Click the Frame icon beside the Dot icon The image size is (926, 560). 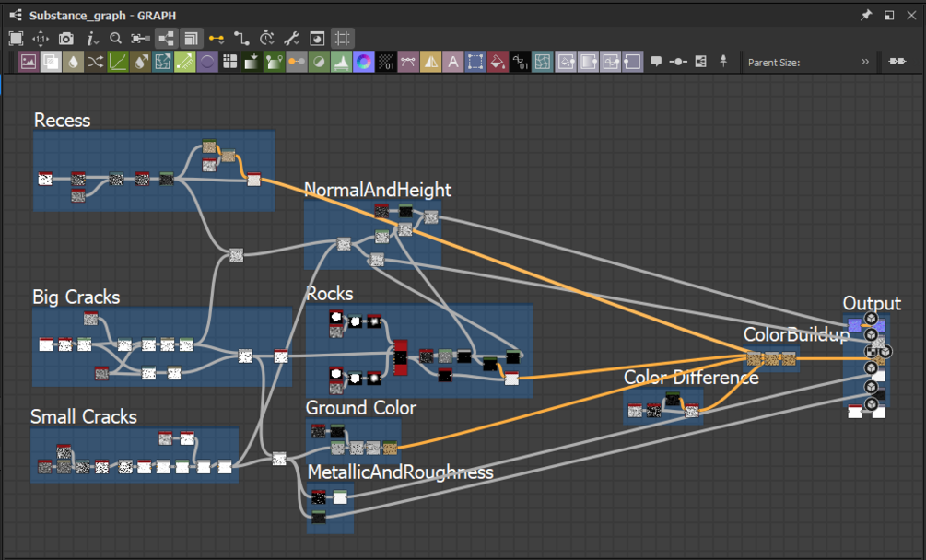pyautogui.click(x=701, y=62)
